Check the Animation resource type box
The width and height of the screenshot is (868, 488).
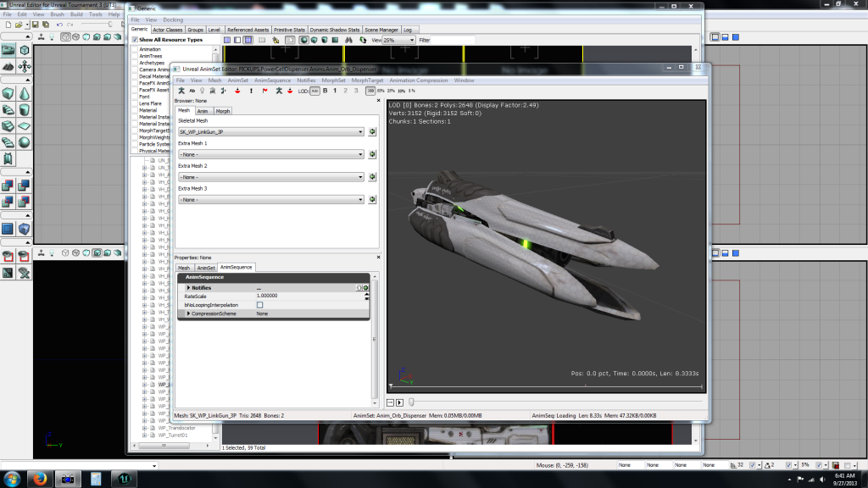coord(135,49)
